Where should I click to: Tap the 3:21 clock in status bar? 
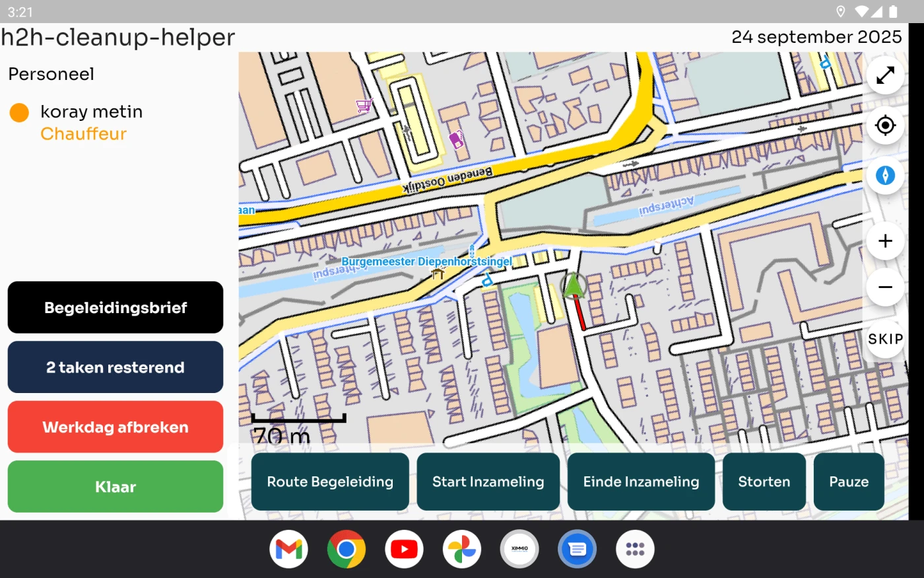click(x=20, y=12)
